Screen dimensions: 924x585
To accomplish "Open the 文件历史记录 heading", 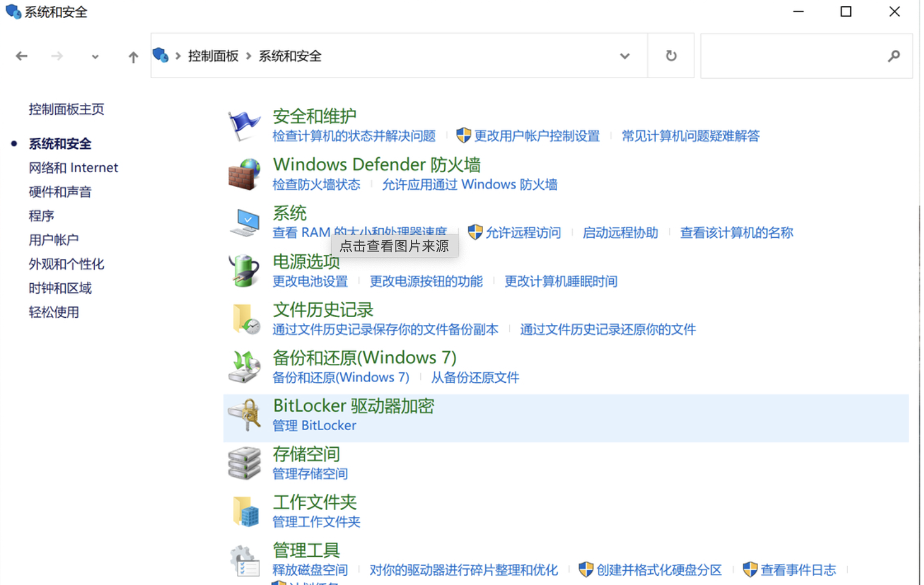I will (323, 310).
